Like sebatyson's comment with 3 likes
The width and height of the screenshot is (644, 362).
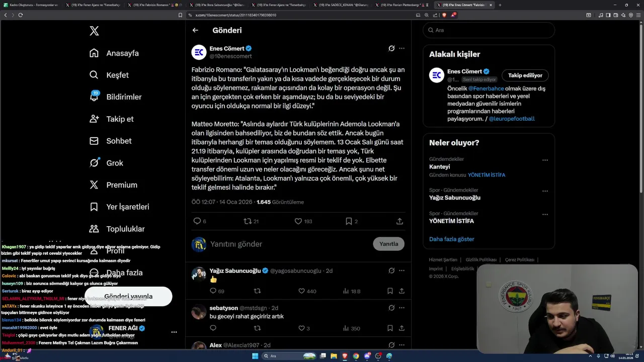(301, 328)
